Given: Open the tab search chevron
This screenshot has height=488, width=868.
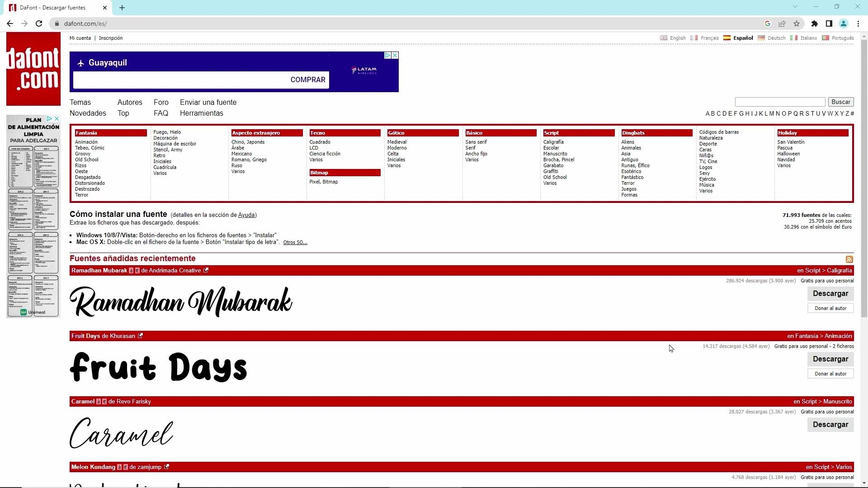Looking at the screenshot, I should click(x=795, y=7).
